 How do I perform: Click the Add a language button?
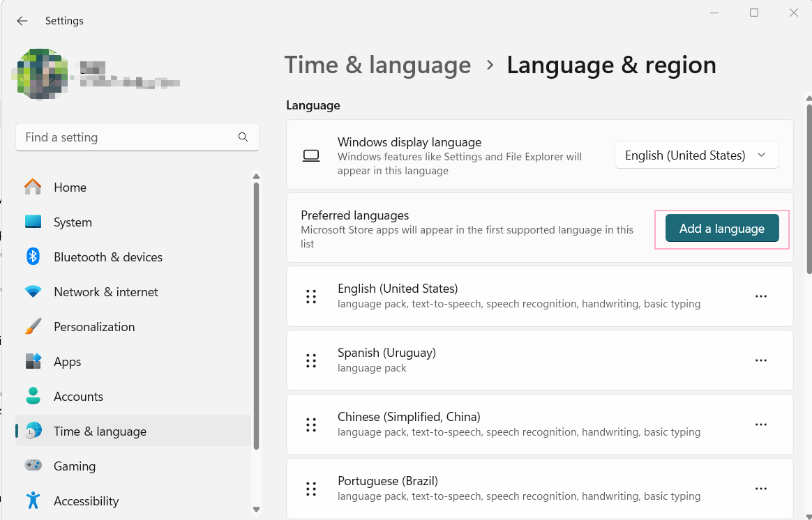coord(722,228)
